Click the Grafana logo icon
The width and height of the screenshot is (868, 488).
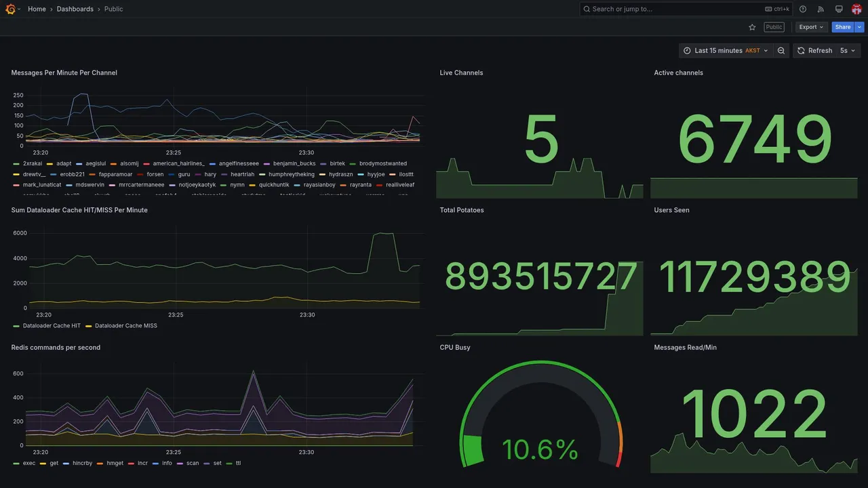point(10,9)
